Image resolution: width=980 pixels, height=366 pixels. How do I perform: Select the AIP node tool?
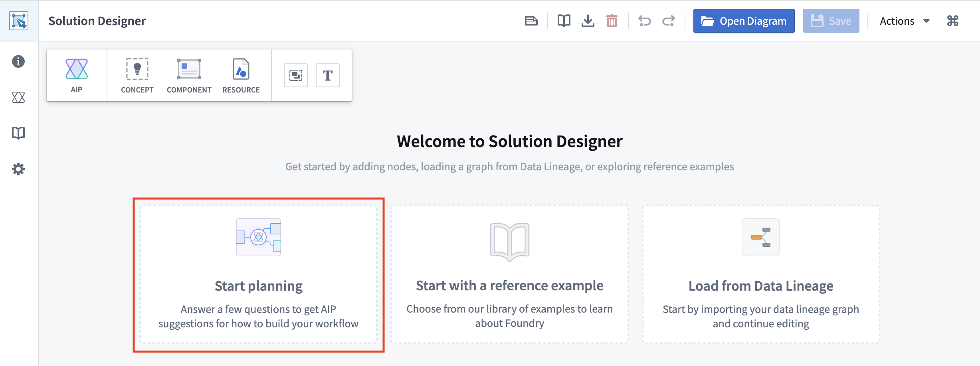click(x=77, y=75)
